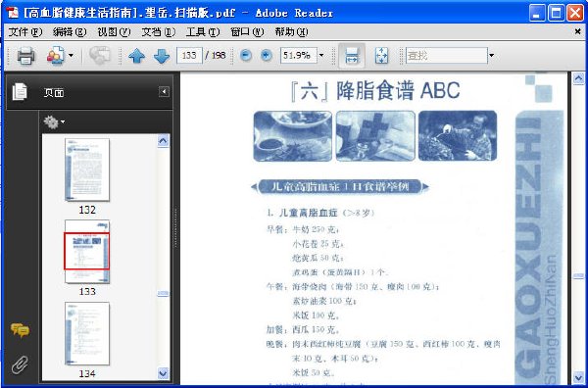Click the document vertical scrollbar thumb

(x=578, y=276)
